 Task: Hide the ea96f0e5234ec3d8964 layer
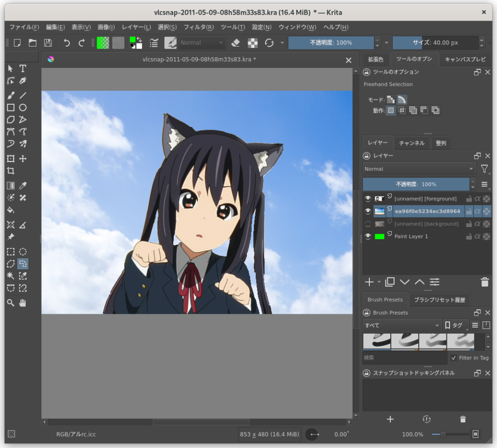click(368, 211)
